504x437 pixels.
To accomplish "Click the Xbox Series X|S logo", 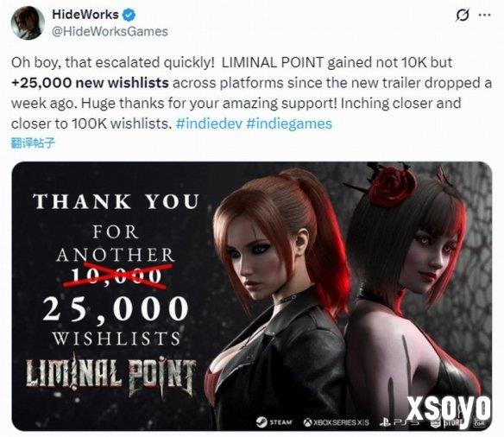I will pyautogui.click(x=337, y=422).
